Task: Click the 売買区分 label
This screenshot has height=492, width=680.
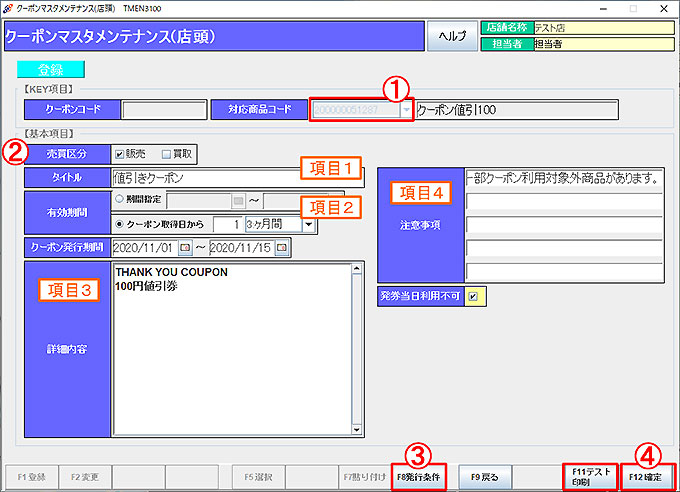Action: pyautogui.click(x=67, y=154)
